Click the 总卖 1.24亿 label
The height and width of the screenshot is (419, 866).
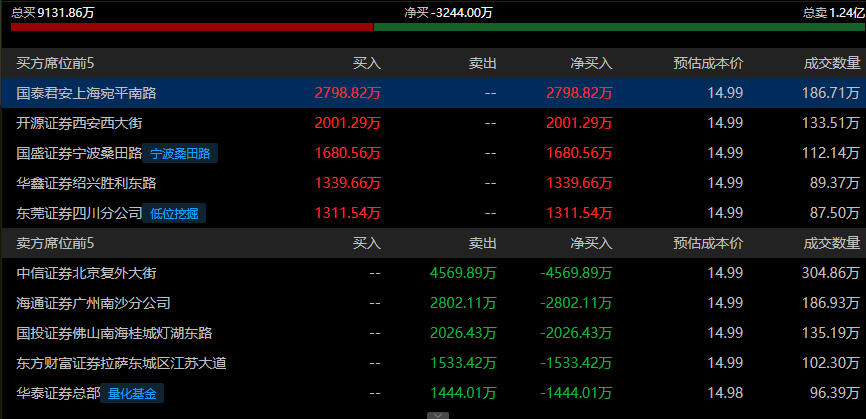833,13
